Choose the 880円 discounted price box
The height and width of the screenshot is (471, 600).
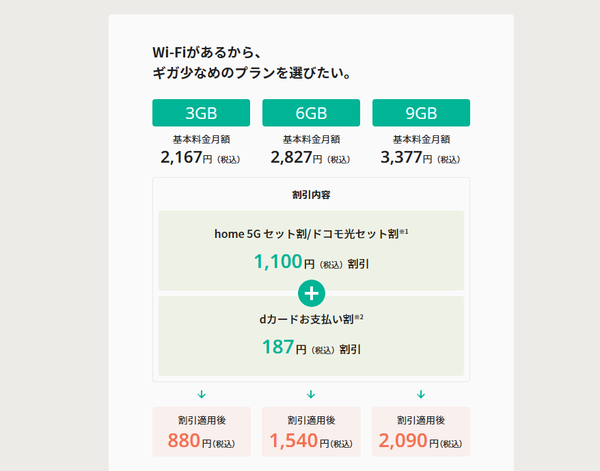(x=201, y=432)
